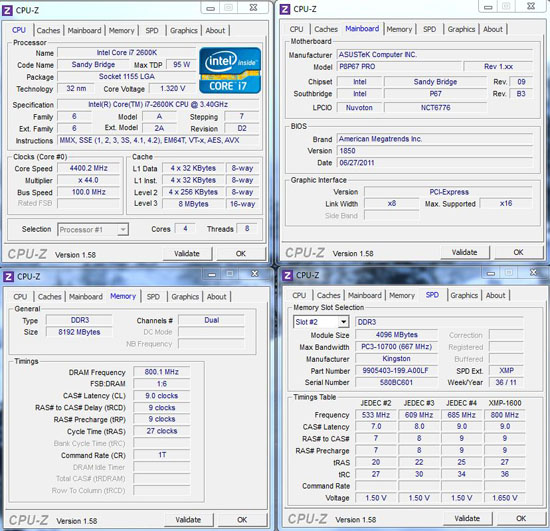Click the Name field Intel Core i7 2600K
This screenshot has width=550, height=531.
127,53
